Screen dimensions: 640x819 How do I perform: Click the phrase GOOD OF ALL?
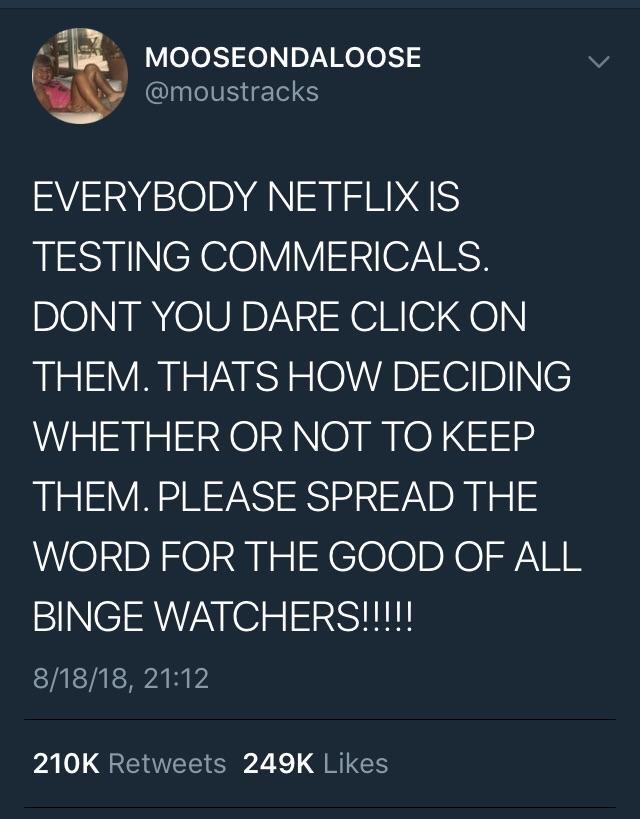click(x=454, y=556)
